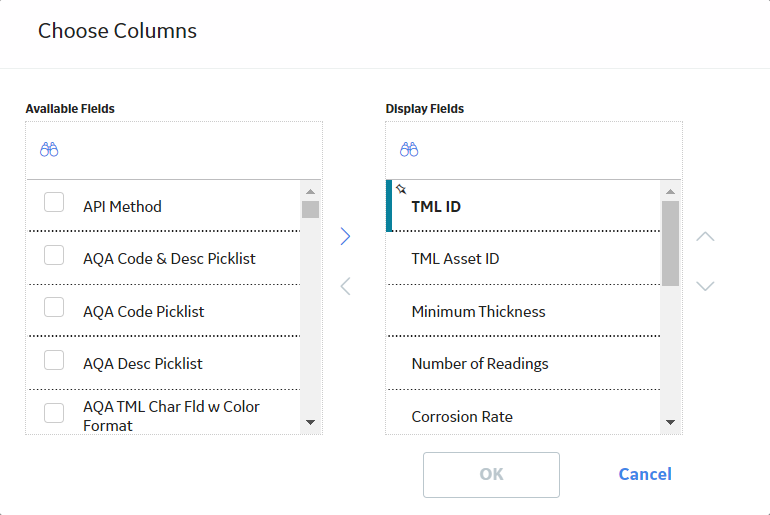Check the API Method checkbox
This screenshot has height=515, width=770.
[54, 202]
